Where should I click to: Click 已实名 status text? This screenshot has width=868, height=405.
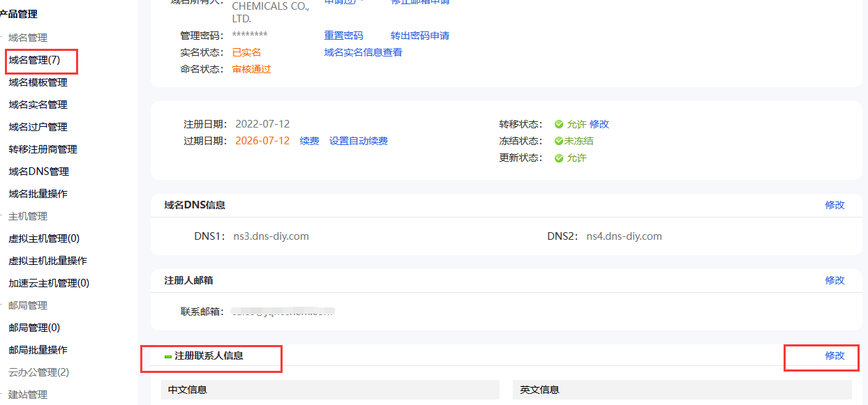(246, 52)
